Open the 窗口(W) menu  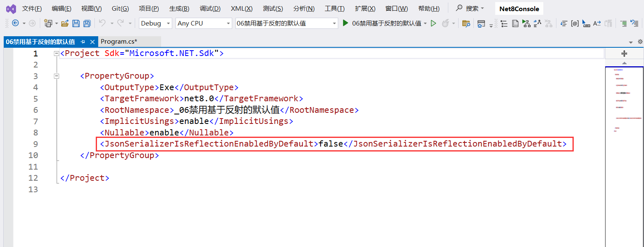coord(397,9)
